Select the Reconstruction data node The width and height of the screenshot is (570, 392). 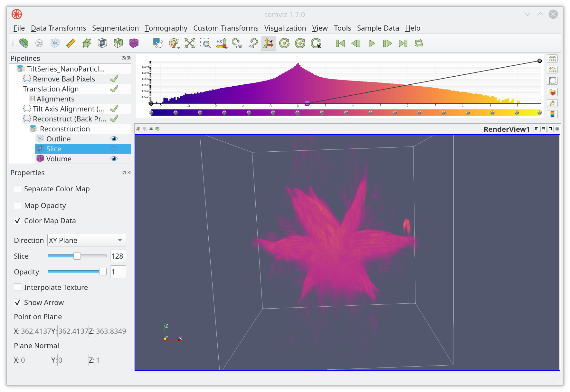[x=65, y=129]
